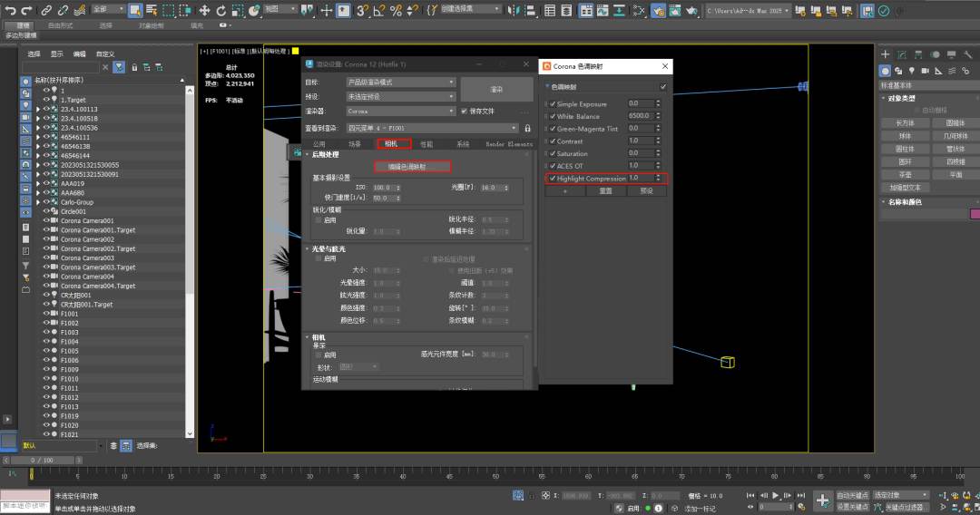Open the renderer Corona dropdown
Viewport: 980px width, 515px height.
tap(401, 112)
